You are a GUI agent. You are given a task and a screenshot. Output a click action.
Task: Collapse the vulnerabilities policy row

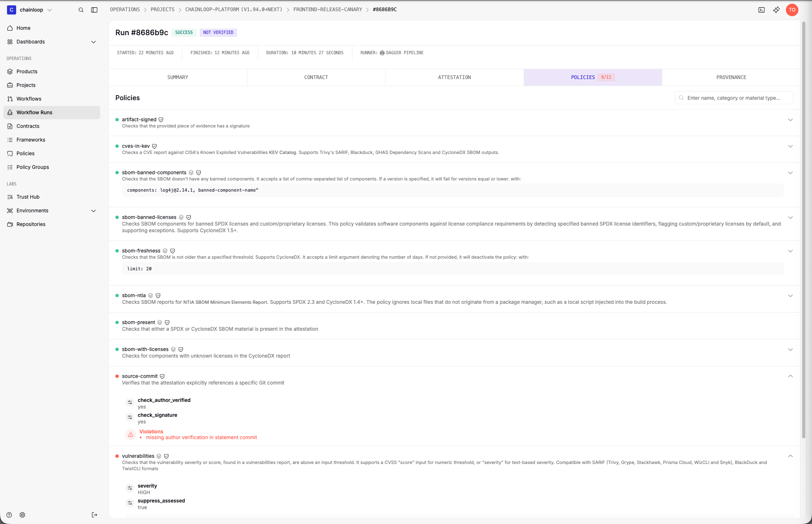point(790,456)
